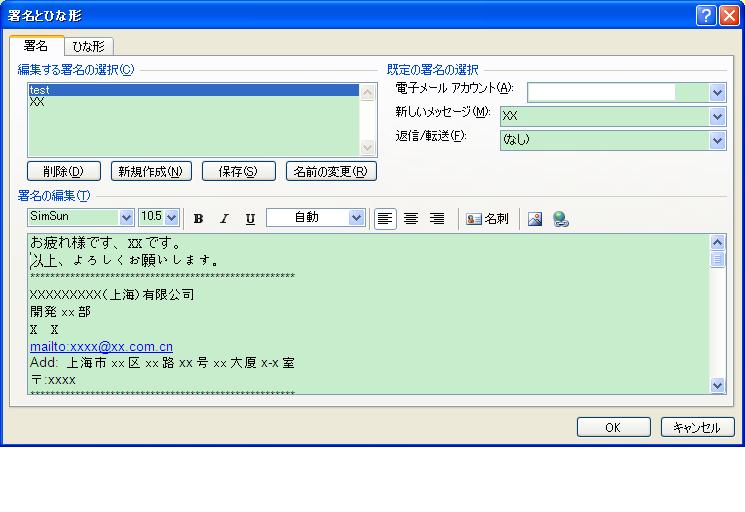
Task: Click the 〒:xxxx postal code line
Action: [53, 379]
